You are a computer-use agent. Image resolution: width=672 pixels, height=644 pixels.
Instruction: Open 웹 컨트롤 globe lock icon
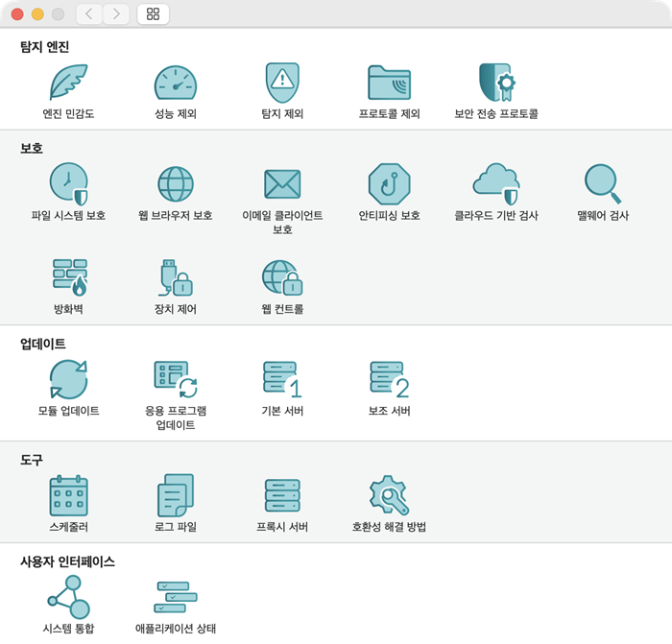pos(282,277)
